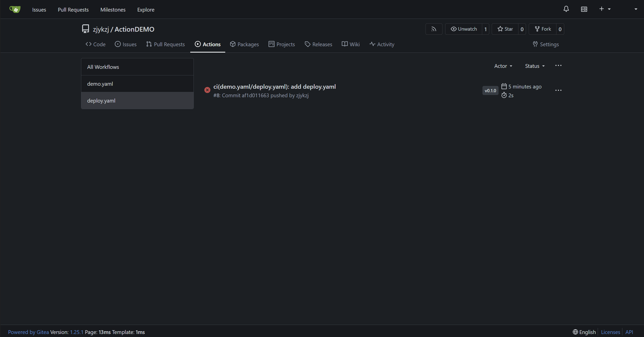Click the failed run status icon
644x337 pixels.
coord(207,90)
